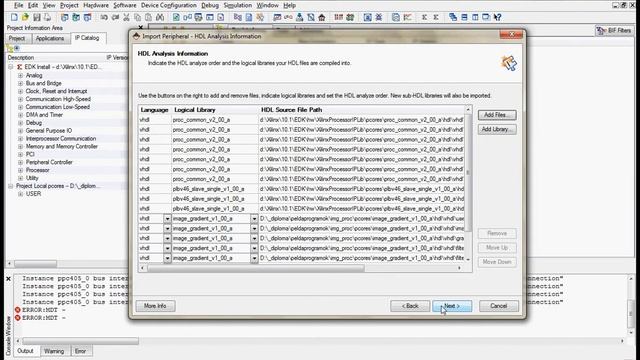Collapse the EDK Install tree node
This screenshot has width=640, height=360.
pos(11,67)
